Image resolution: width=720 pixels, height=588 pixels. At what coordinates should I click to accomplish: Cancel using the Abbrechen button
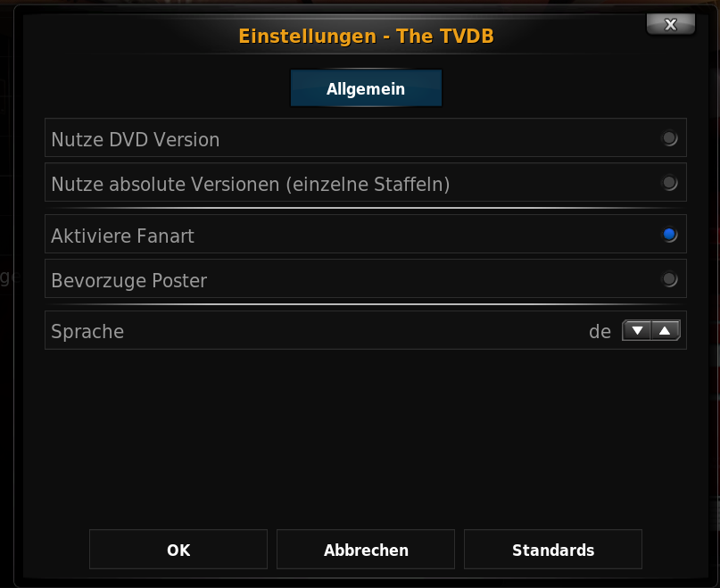[366, 550]
